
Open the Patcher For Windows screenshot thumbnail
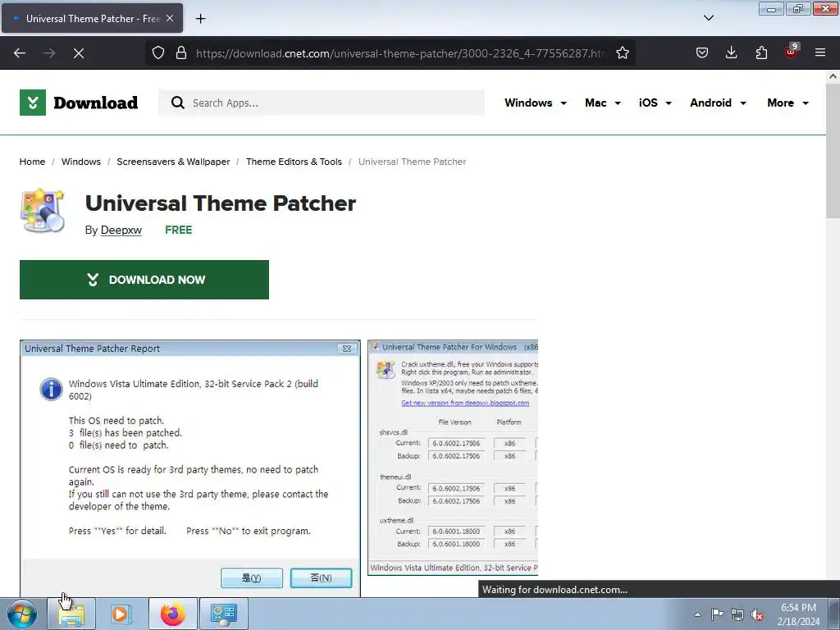pyautogui.click(x=453, y=458)
